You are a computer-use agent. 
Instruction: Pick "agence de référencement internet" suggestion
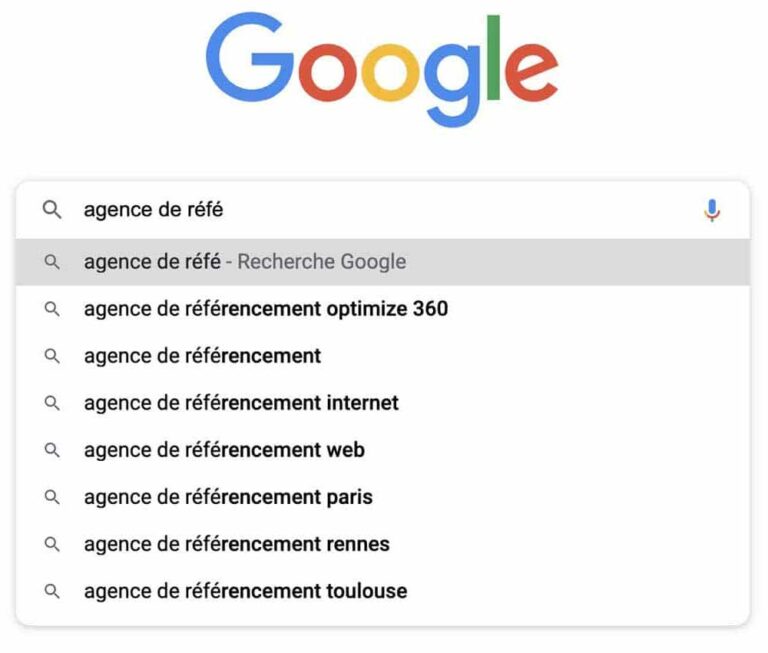click(x=241, y=403)
